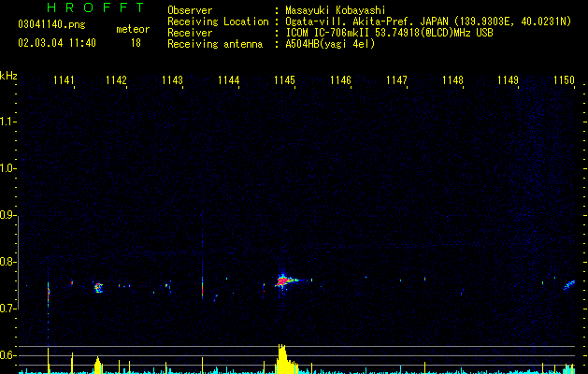Click the ICOM IC-706mkII receiver text
This screenshot has width=588, height=374.
[x=389, y=33]
